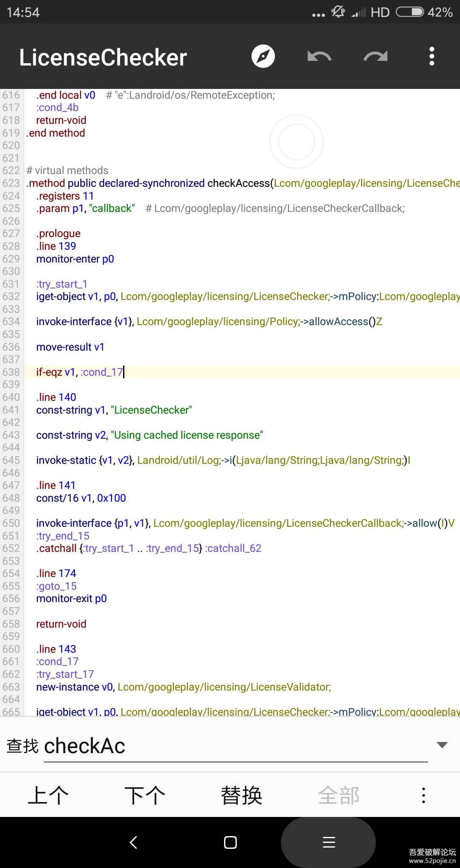This screenshot has height=868, width=460.
Task: Click '.registers 11' line
Action: click(65, 196)
